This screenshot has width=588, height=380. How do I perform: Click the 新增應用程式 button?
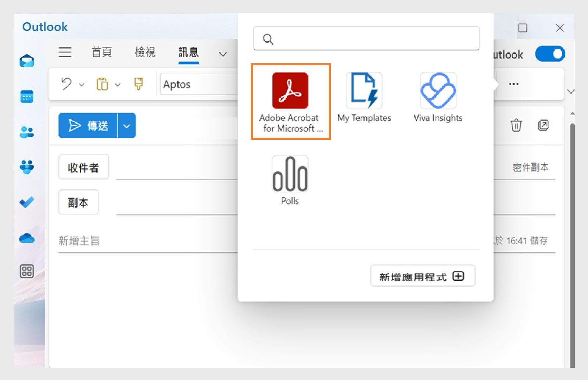pyautogui.click(x=422, y=276)
